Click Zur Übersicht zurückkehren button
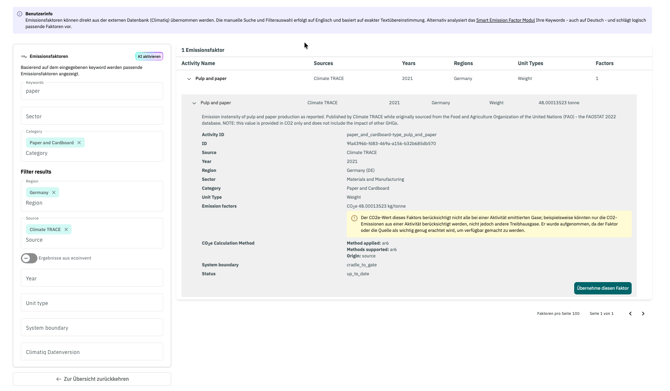This screenshot has width=670, height=391. pyautogui.click(x=92, y=379)
